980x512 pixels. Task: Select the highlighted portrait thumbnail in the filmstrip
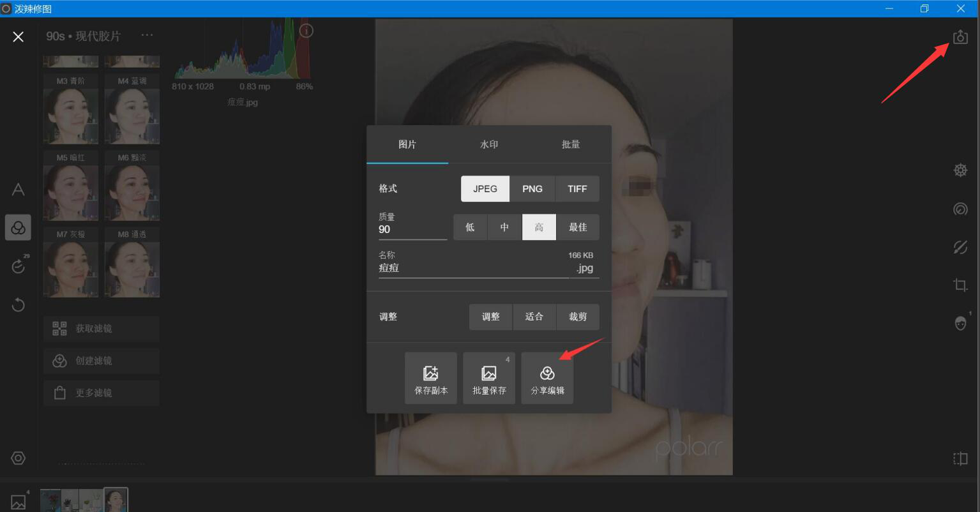(116, 501)
